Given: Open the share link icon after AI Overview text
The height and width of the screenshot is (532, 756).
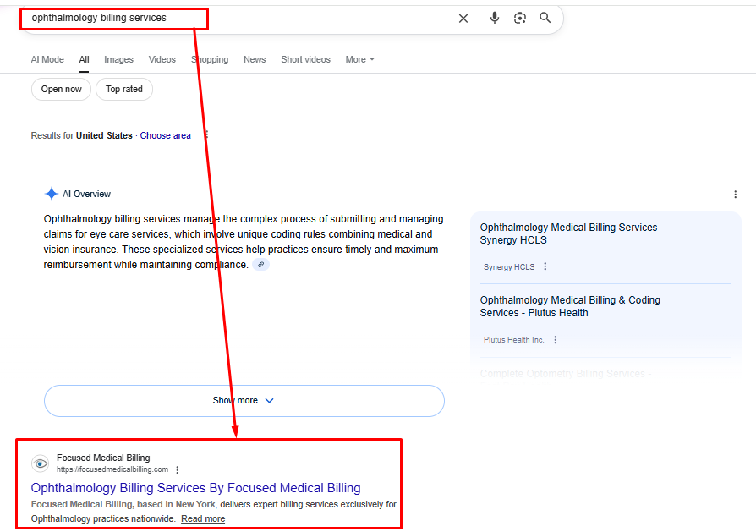Looking at the screenshot, I should 260,264.
